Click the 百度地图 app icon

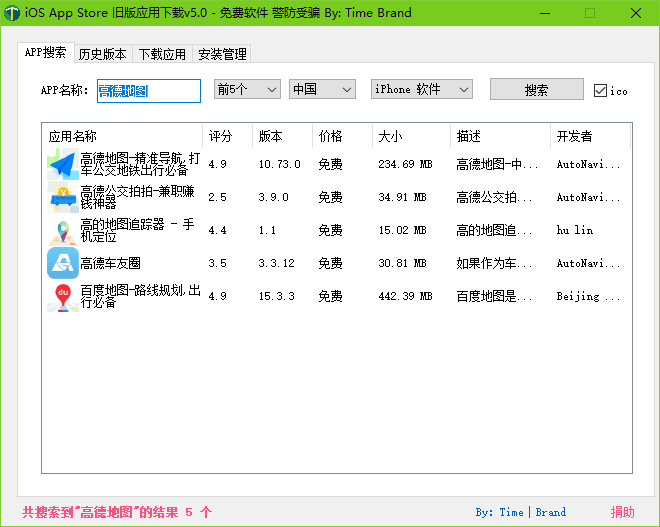[63, 296]
